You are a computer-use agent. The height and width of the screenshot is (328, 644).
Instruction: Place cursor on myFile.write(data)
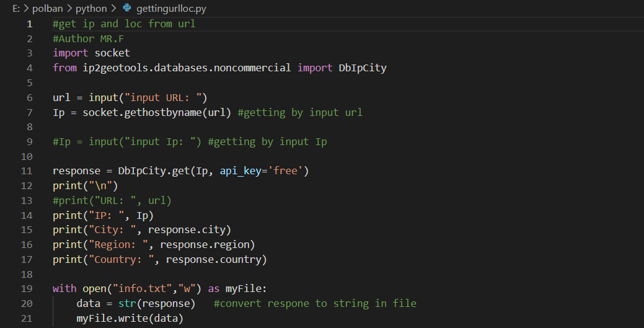pos(130,318)
